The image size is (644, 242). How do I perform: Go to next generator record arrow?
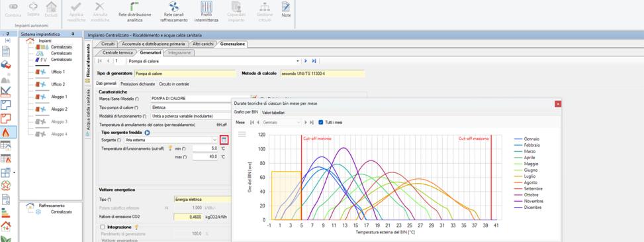pos(306,61)
